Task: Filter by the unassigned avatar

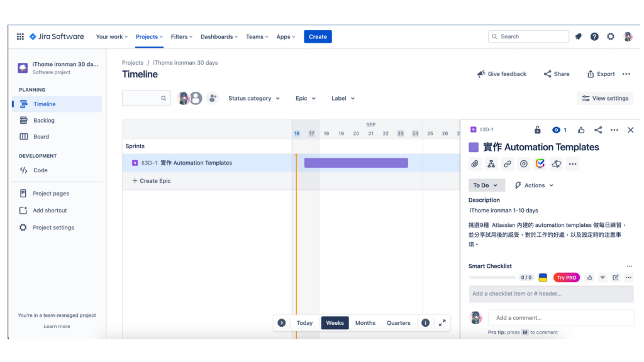Action: (x=196, y=98)
